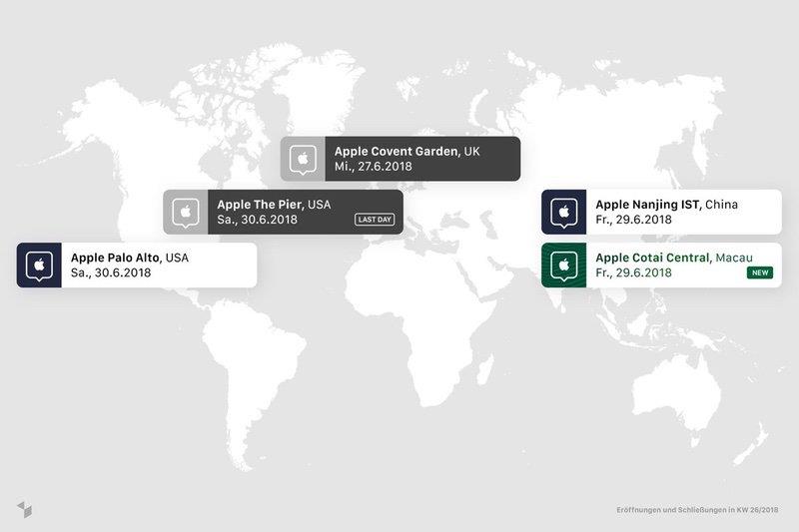Open the Apple Palo Alto, USA store title
This screenshot has width=799, height=532.
(129, 258)
